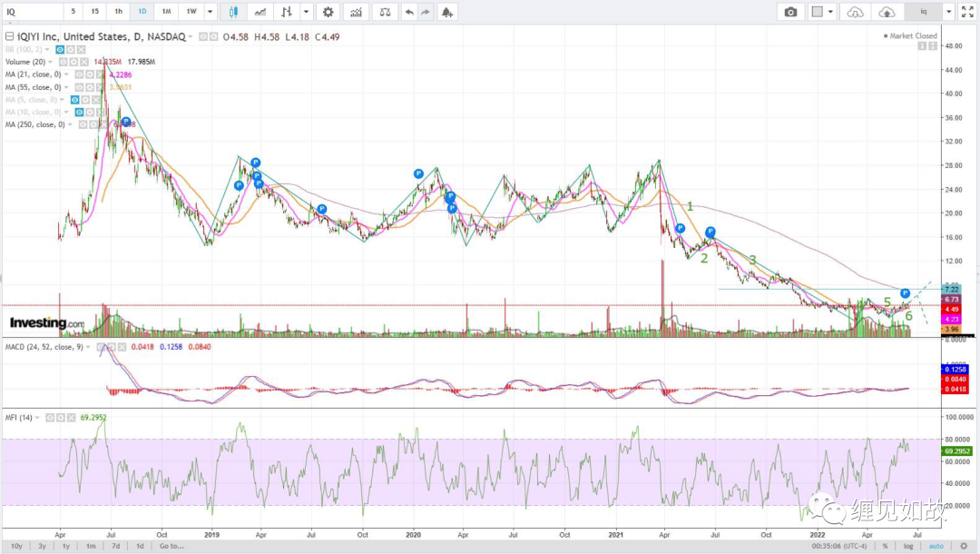Hide the MA (21, close, 0) line

pyautogui.click(x=79, y=74)
